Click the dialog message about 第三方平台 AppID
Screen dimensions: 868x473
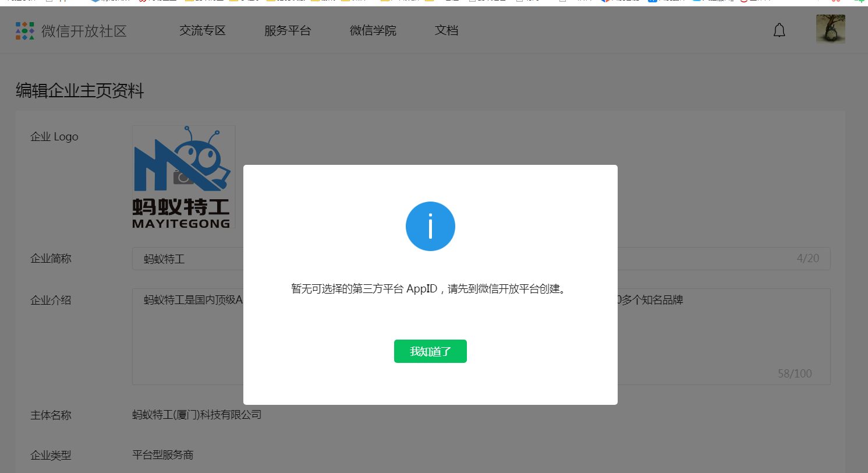coord(430,288)
